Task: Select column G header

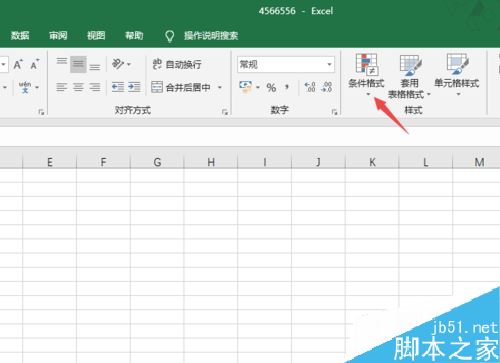Action: [157, 162]
